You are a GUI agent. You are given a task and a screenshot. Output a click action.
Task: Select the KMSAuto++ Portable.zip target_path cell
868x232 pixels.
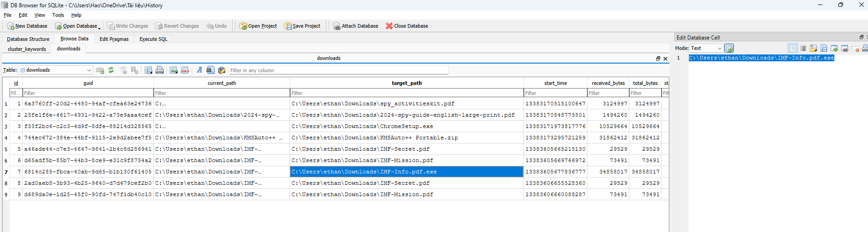click(407, 138)
